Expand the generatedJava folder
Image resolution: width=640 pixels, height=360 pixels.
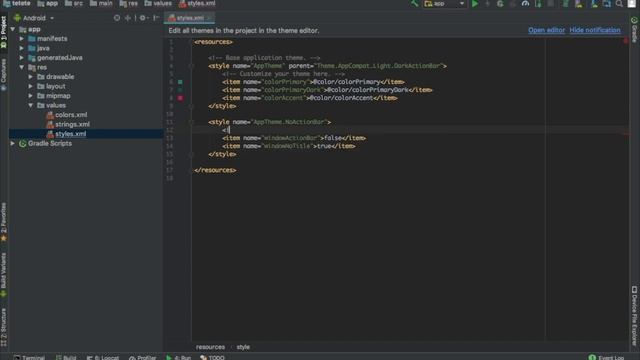pos(22,58)
